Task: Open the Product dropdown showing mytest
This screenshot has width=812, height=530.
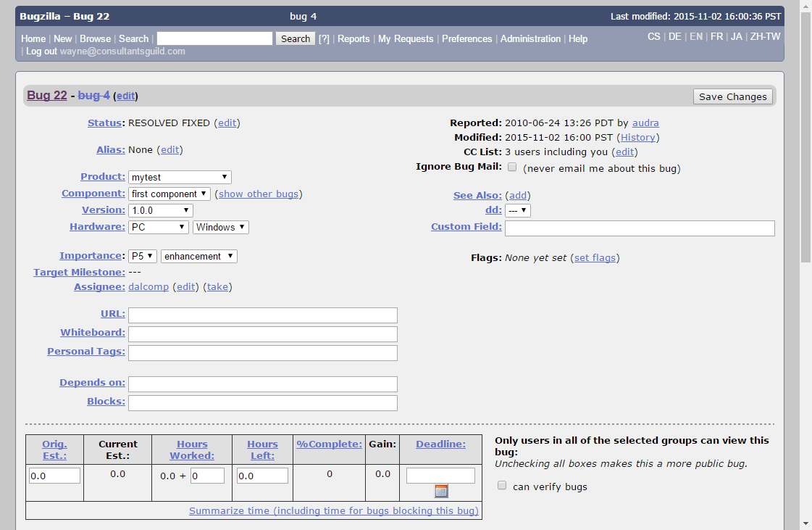Action: (x=180, y=177)
